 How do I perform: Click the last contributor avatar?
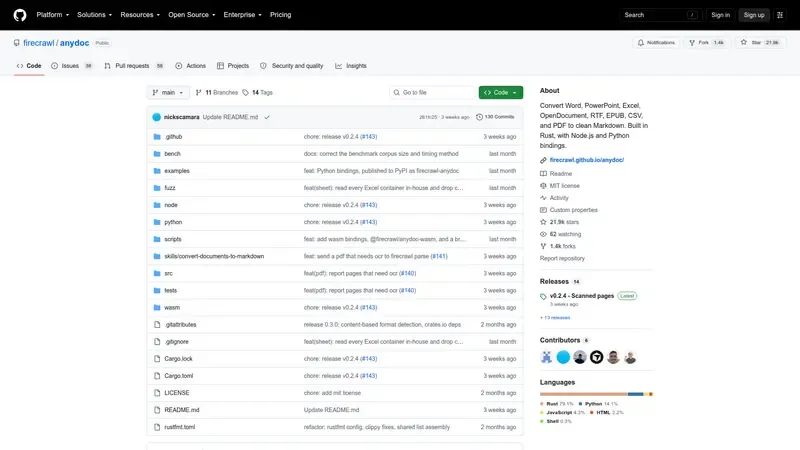click(630, 357)
